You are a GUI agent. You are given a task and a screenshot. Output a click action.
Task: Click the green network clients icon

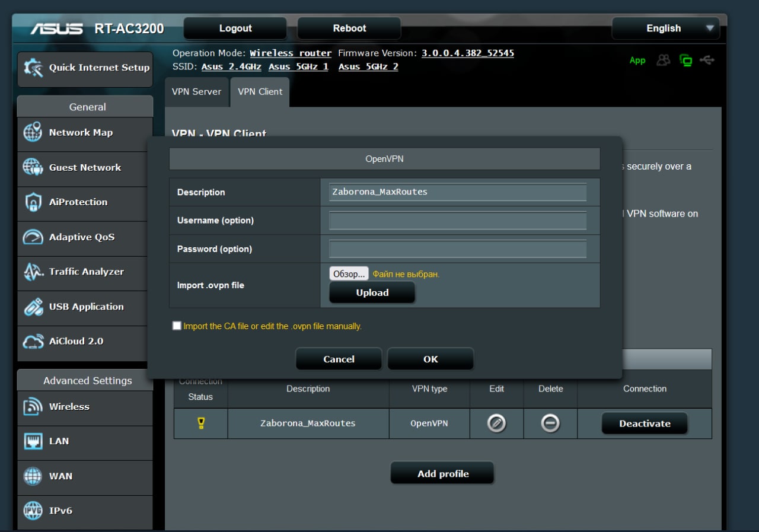click(x=686, y=60)
